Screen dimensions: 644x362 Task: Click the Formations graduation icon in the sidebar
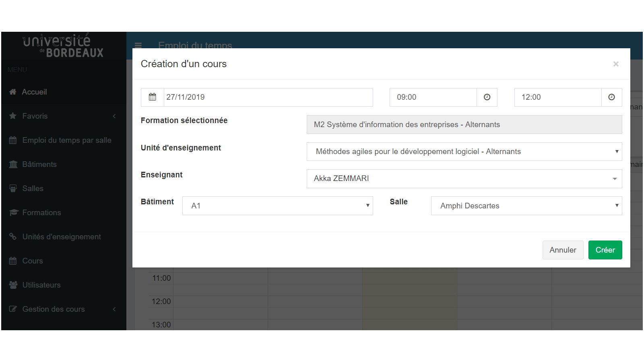[x=13, y=212]
